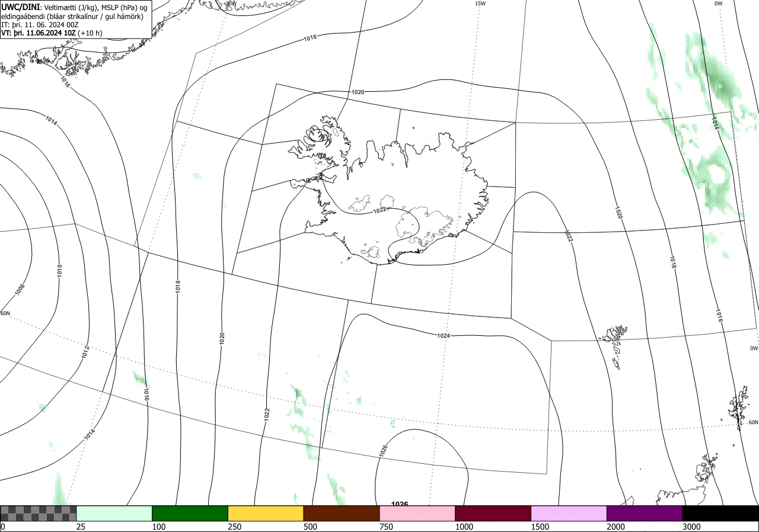759x532 pixels.
Task: Select the light pink 750–1000 legend swatch
Action: (417, 513)
